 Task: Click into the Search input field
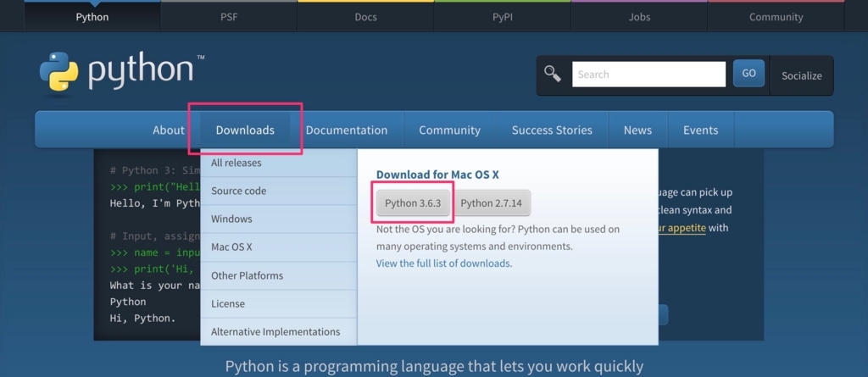pos(648,75)
